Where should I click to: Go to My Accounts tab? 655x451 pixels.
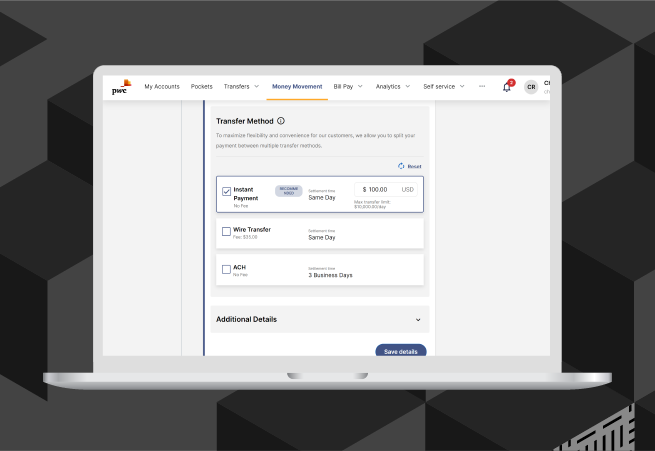[162, 87]
